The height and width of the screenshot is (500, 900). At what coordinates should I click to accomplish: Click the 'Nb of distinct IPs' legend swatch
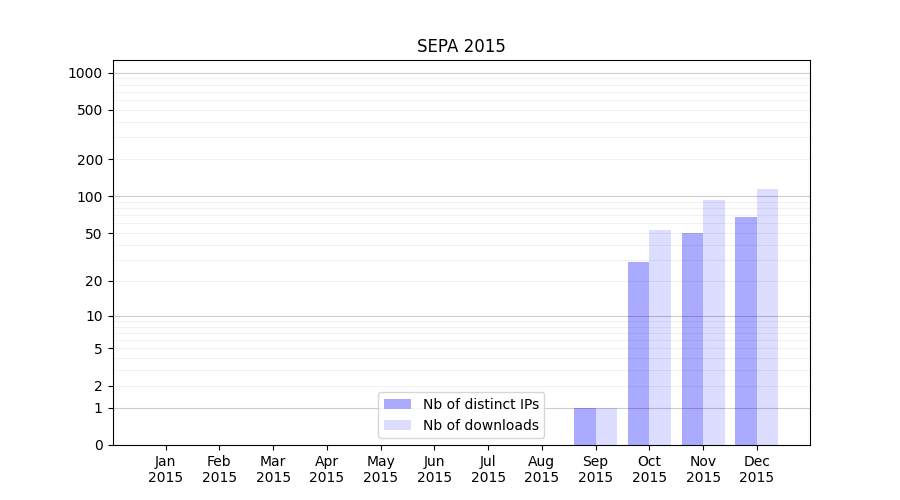397,404
